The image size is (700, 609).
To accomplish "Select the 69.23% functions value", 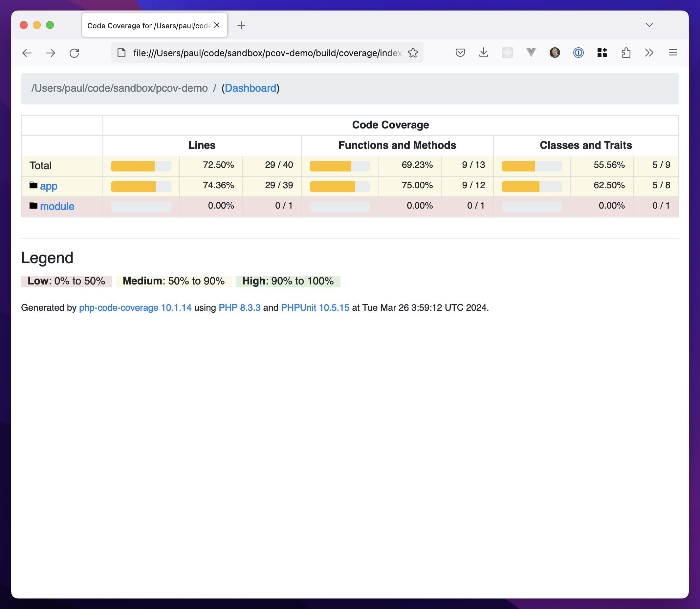I will point(417,165).
